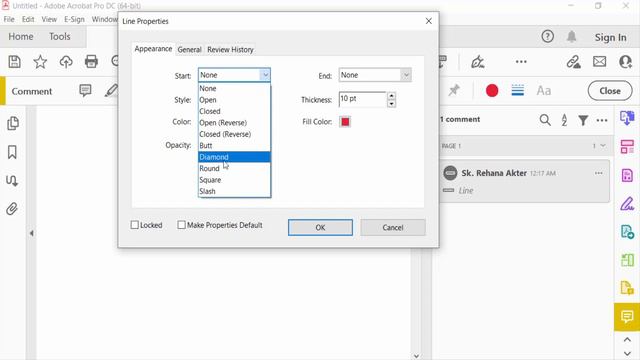Toggle the Locked checkbox
This screenshot has width=640, height=360.
pos(135,225)
